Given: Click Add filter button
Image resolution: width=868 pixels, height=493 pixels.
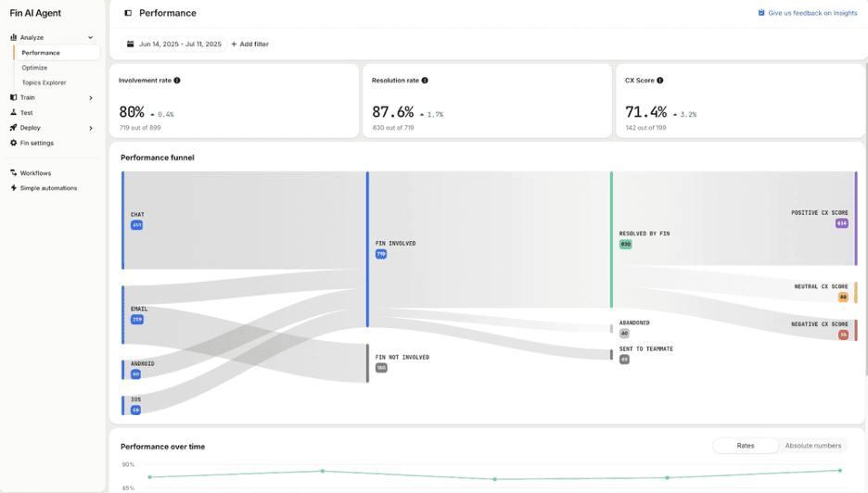Looking at the screenshot, I should (249, 44).
